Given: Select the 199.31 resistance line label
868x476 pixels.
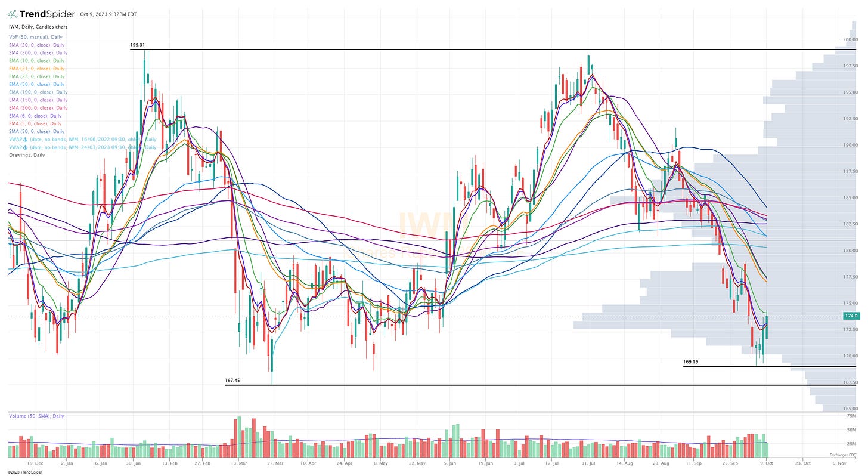Looking at the screenshot, I should (x=137, y=45).
